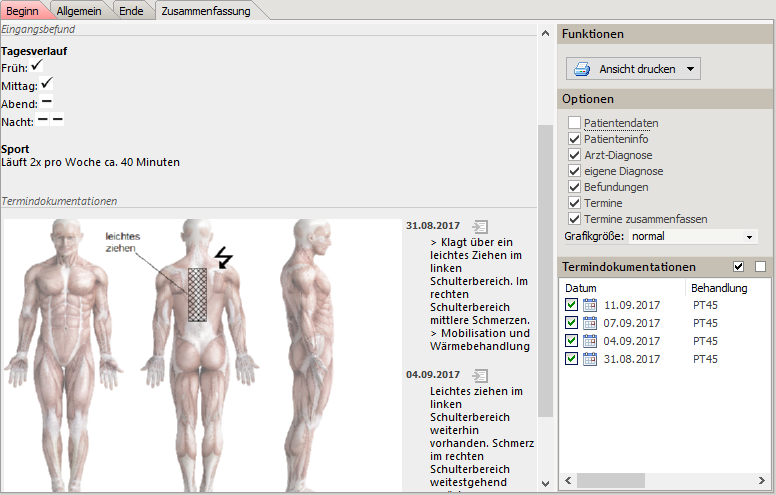Image resolution: width=776 pixels, height=495 pixels.
Task: Click the scroll-down arrow of summary scrollbar
Action: tap(545, 483)
